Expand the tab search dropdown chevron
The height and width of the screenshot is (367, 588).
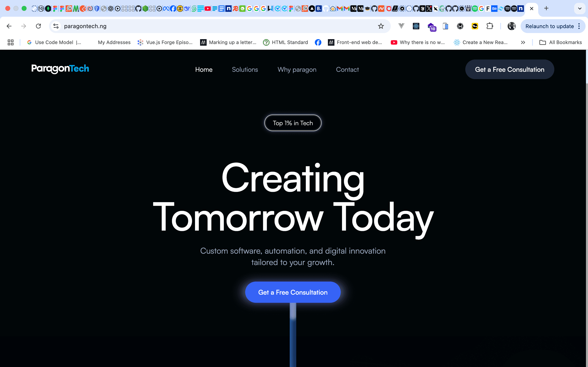[579, 9]
